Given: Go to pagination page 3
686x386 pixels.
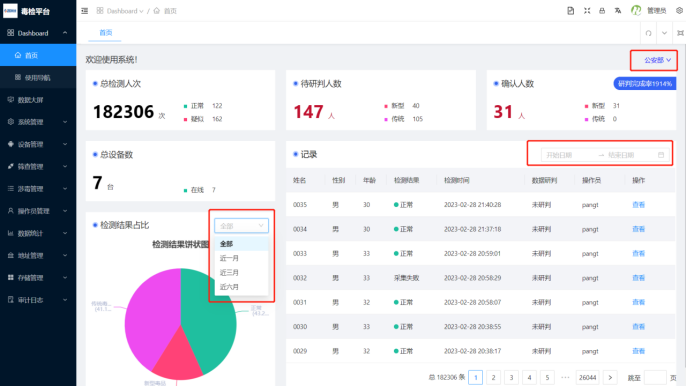Looking at the screenshot, I should (511, 377).
